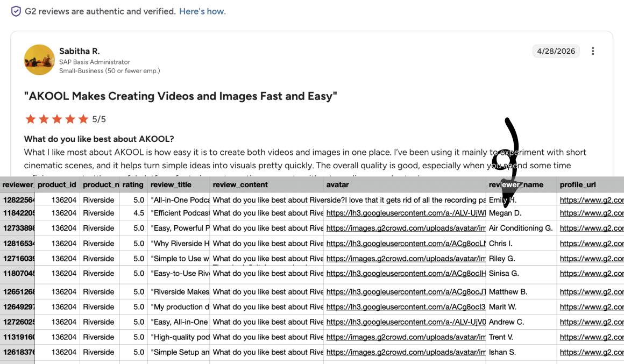
Task: Select the product_id column header
Action: (x=58, y=184)
